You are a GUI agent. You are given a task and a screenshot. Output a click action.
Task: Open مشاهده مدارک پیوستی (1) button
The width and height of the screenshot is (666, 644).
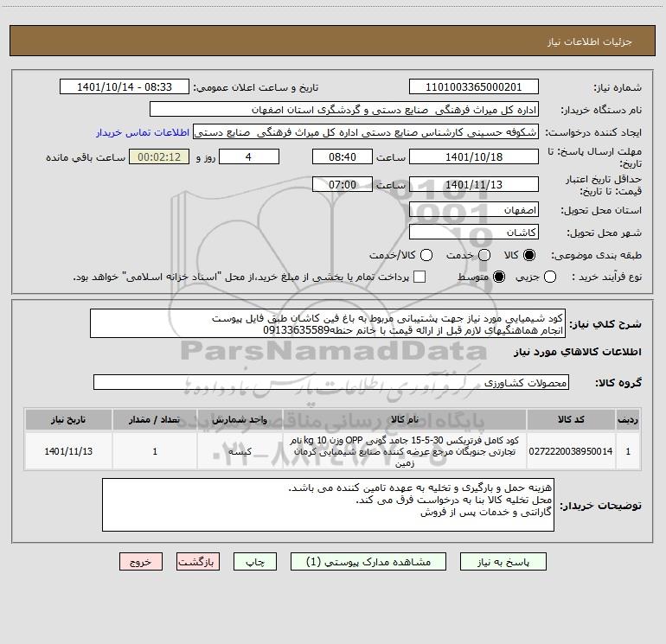pyautogui.click(x=368, y=562)
